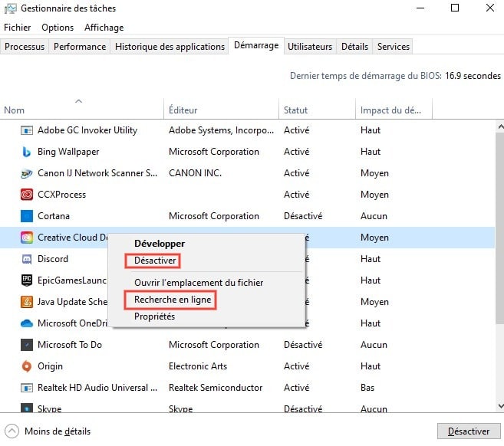
Task: Select the Adobe GC Invoker Utility row name
Action: [x=87, y=130]
